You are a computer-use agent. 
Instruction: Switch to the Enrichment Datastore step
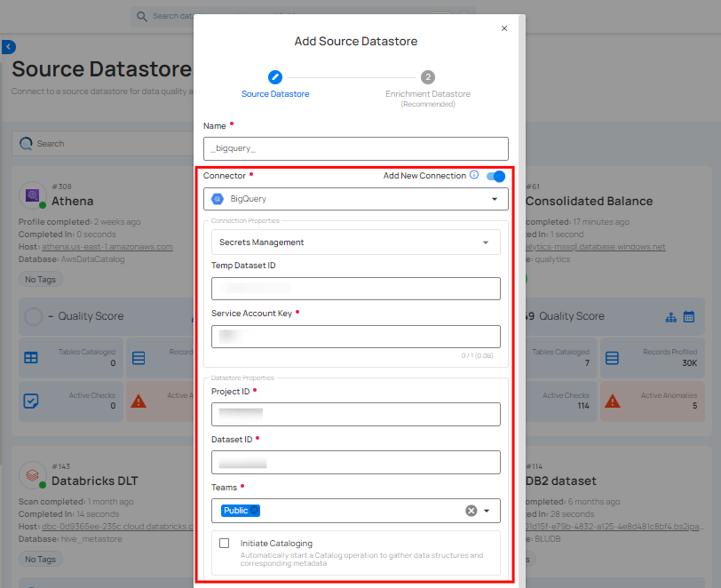tap(428, 77)
